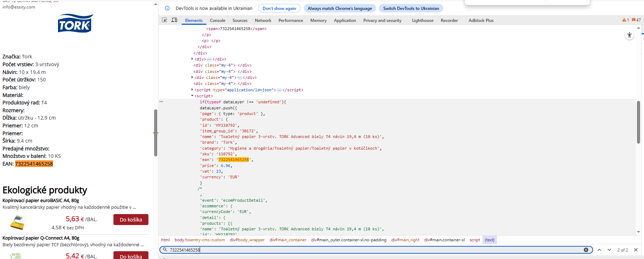Click Always match Chrome's language button

(340, 8)
